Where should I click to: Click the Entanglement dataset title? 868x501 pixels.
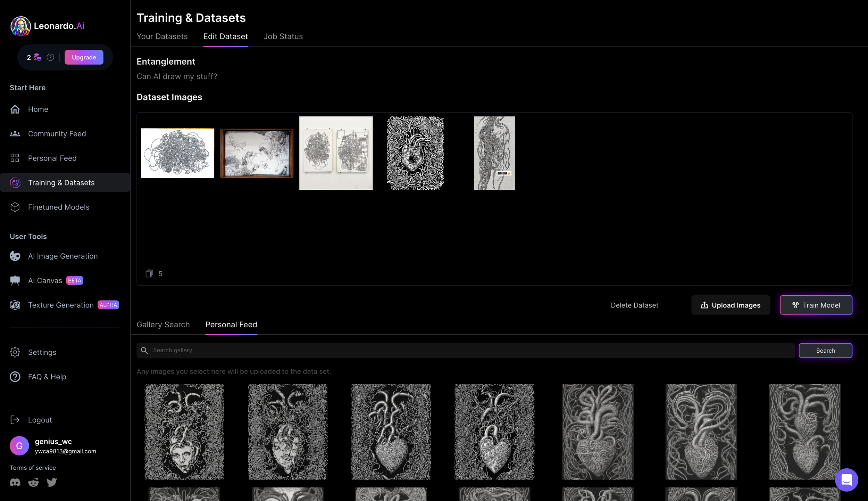166,61
